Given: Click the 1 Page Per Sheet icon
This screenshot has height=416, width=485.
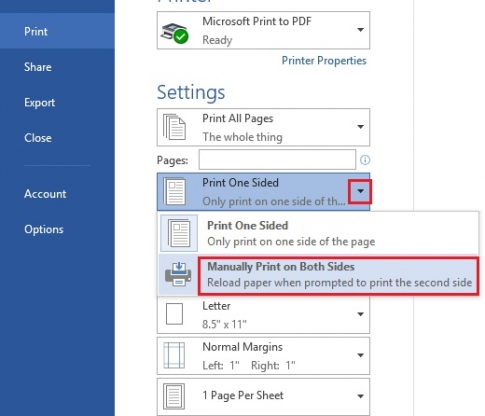Looking at the screenshot, I should tap(174, 396).
